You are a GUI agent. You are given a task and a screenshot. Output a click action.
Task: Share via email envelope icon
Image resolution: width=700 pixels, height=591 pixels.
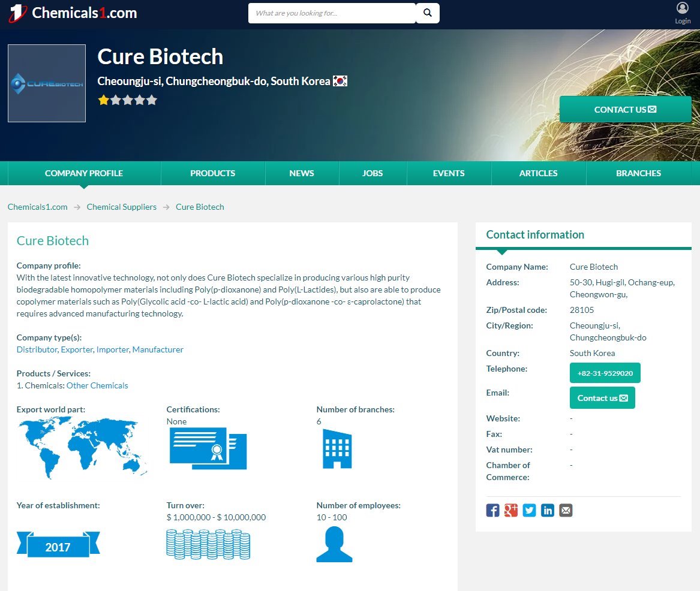click(566, 510)
